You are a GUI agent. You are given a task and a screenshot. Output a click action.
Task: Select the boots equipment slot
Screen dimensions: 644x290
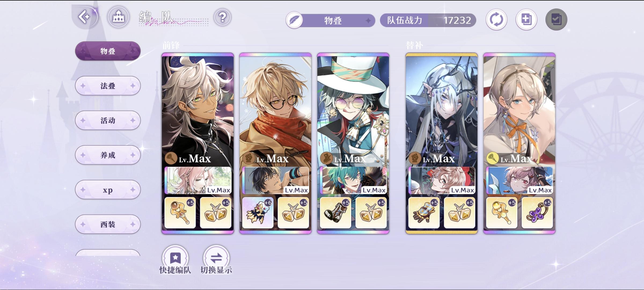coord(335,213)
